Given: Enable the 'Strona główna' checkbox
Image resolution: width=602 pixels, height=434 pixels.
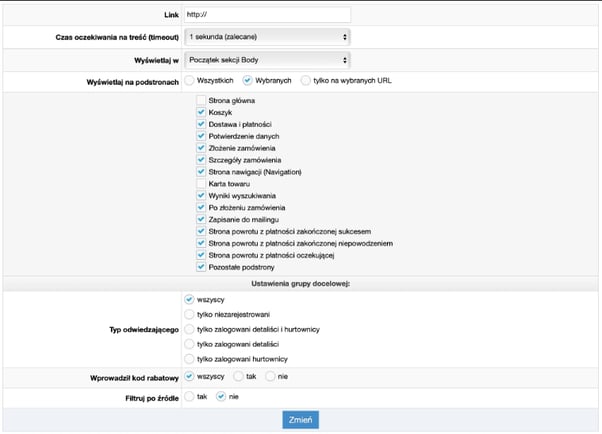Looking at the screenshot, I should point(201,101).
